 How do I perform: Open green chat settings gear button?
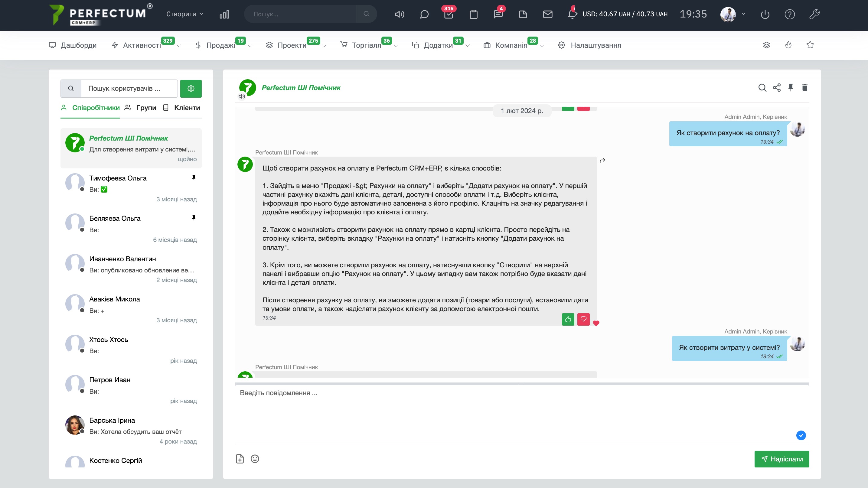point(191,89)
